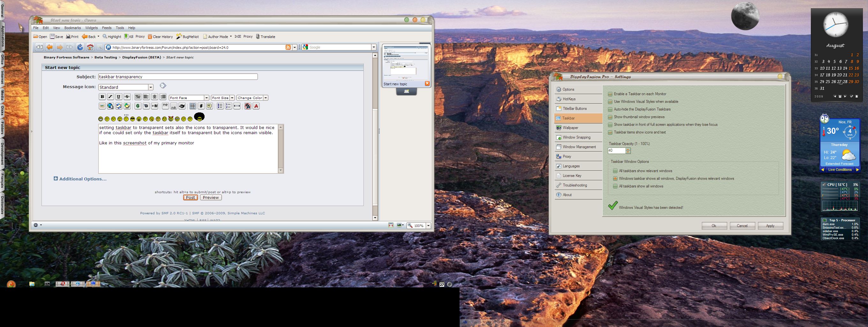Click Clear History in Opera toolbar
This screenshot has height=327, width=868.
click(161, 37)
